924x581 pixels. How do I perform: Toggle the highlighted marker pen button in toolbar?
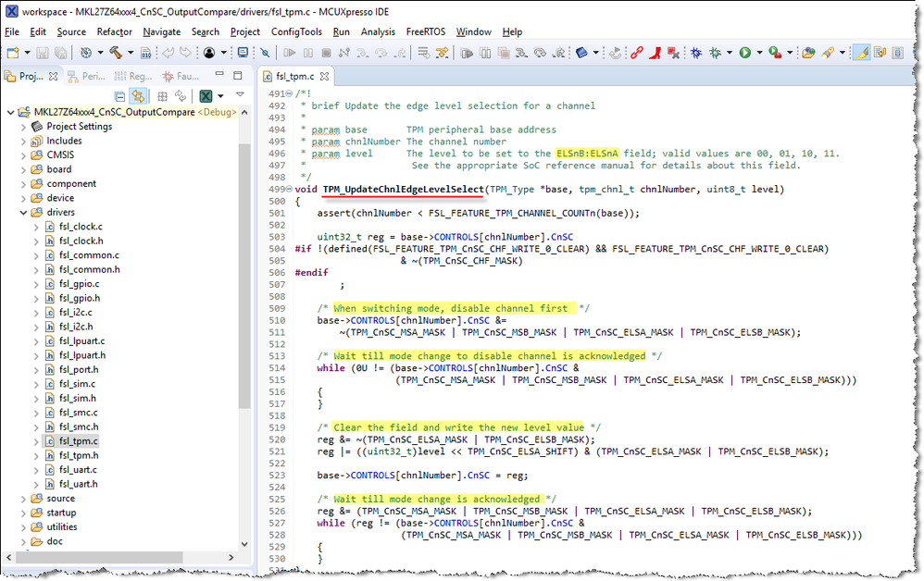coord(861,53)
